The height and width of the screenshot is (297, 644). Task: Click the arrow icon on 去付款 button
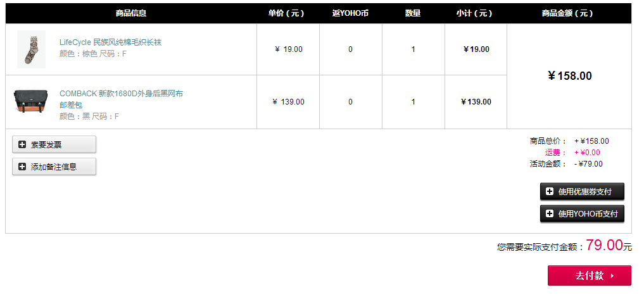[612, 275]
